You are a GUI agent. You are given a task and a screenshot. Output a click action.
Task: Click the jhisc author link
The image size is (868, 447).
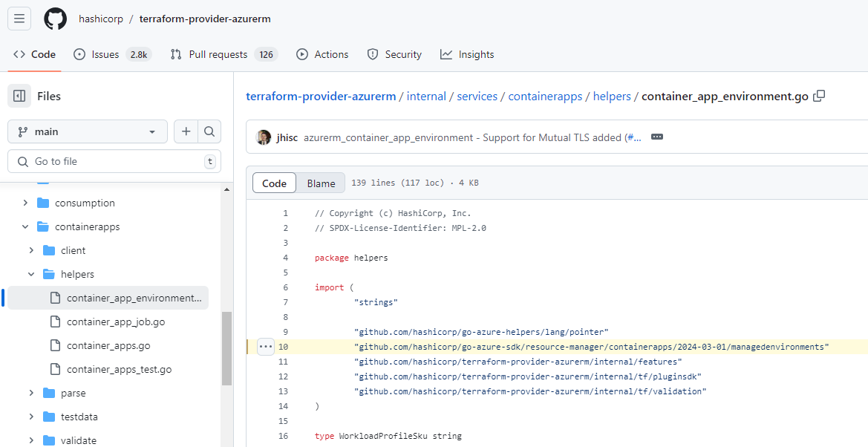[x=287, y=137]
